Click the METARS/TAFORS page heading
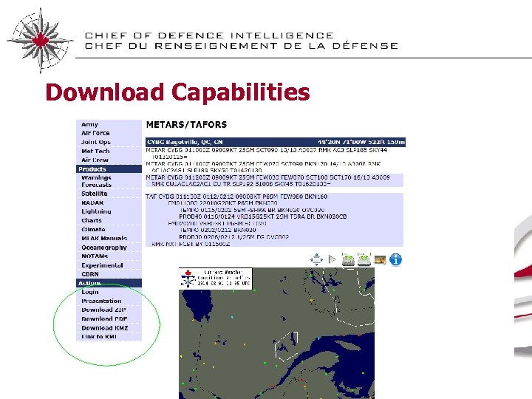Viewport: 532px width, 399px height. click(x=186, y=125)
